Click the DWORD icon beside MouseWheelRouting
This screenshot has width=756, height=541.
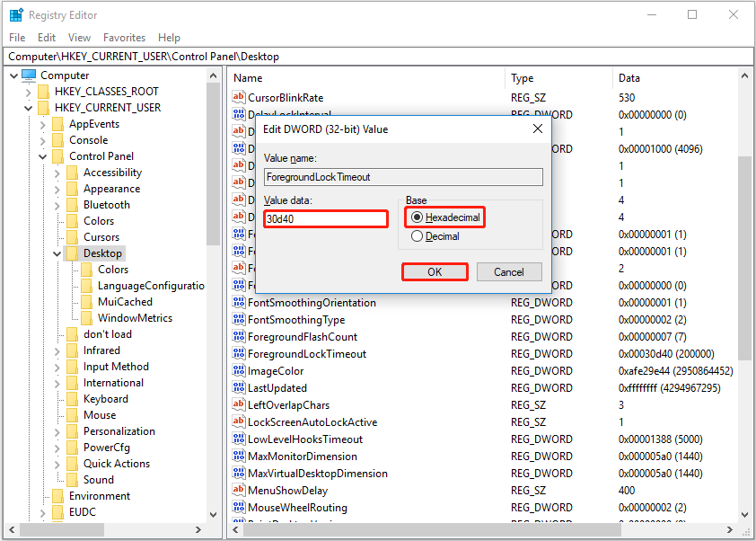tap(238, 507)
